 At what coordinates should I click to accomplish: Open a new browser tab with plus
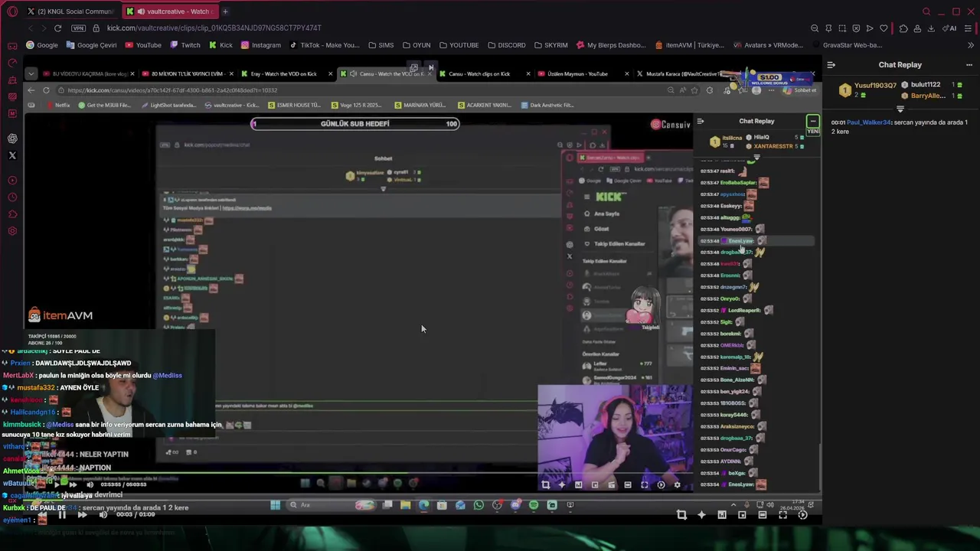tap(225, 11)
